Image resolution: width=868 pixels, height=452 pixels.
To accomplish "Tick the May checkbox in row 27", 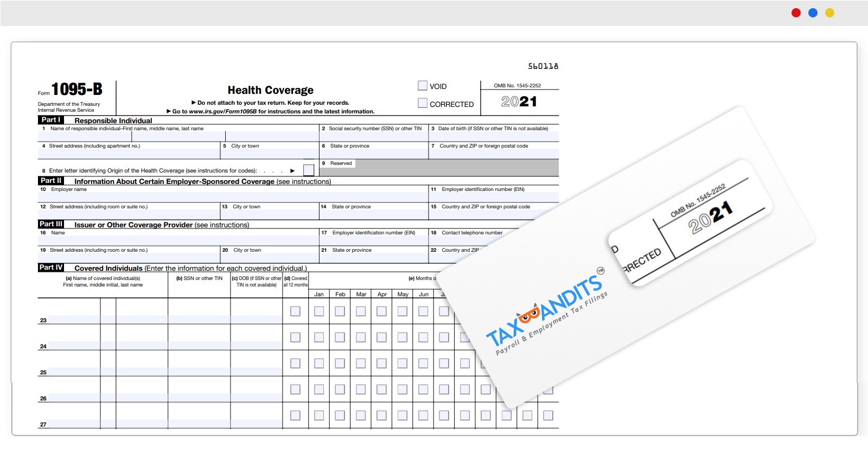I will (402, 416).
